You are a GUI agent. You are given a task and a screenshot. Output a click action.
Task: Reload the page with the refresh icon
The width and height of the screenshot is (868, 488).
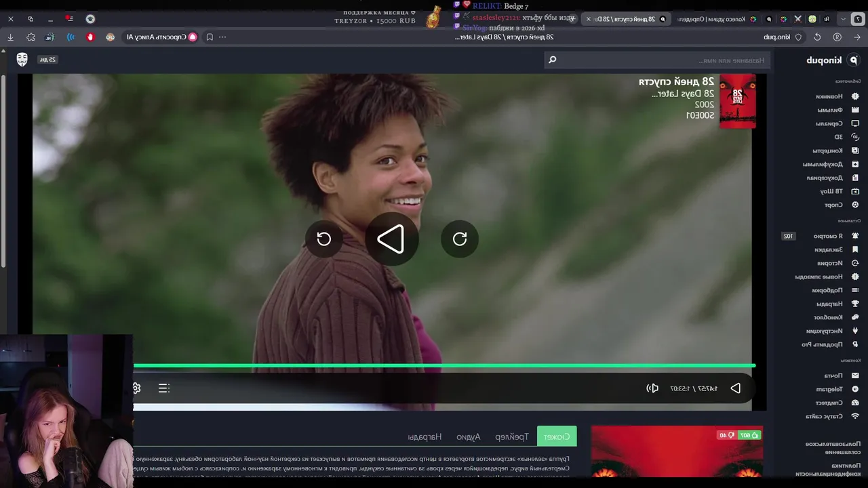tap(817, 37)
